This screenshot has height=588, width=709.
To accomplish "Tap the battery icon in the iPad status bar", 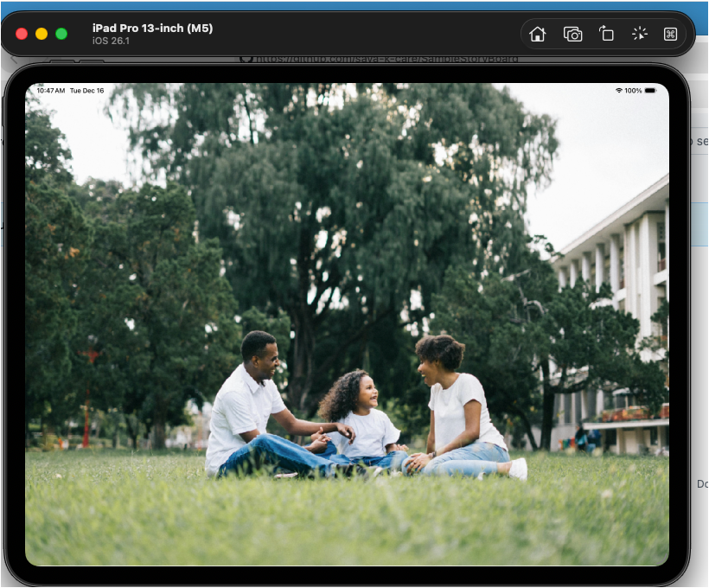I will [x=652, y=90].
